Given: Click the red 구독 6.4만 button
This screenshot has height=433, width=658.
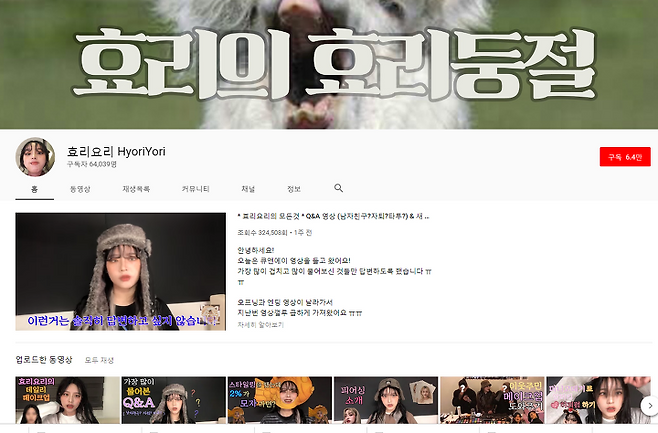Looking at the screenshot, I should point(625,157).
